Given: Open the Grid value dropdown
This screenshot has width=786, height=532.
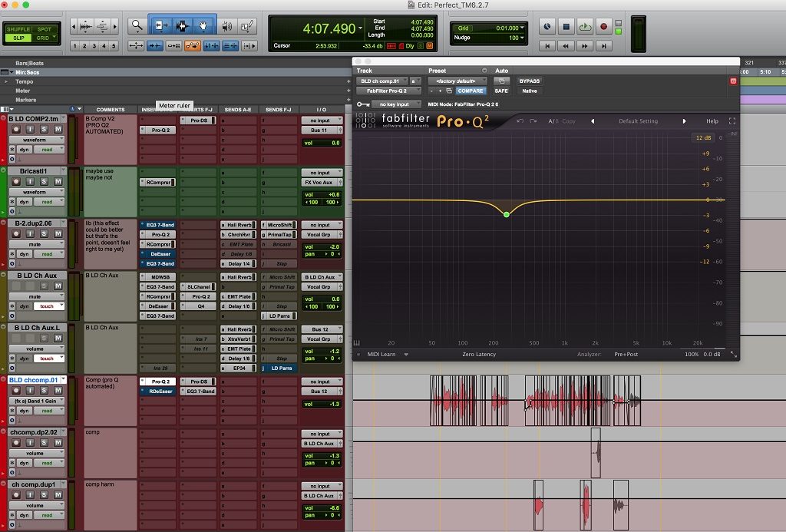Looking at the screenshot, I should [522, 28].
